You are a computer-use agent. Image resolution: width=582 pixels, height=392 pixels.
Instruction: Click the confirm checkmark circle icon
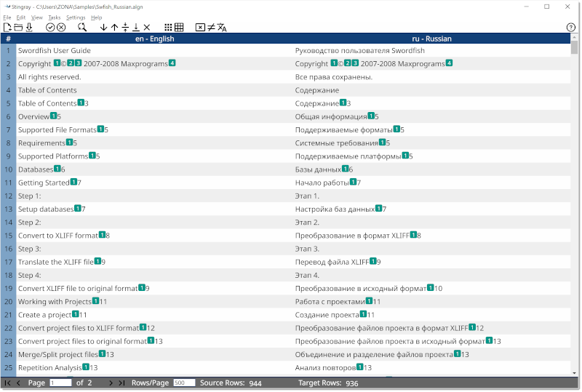coord(50,27)
